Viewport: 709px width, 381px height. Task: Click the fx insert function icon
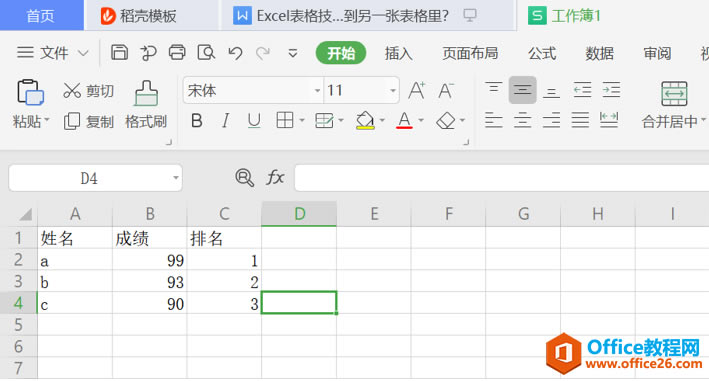coord(275,178)
